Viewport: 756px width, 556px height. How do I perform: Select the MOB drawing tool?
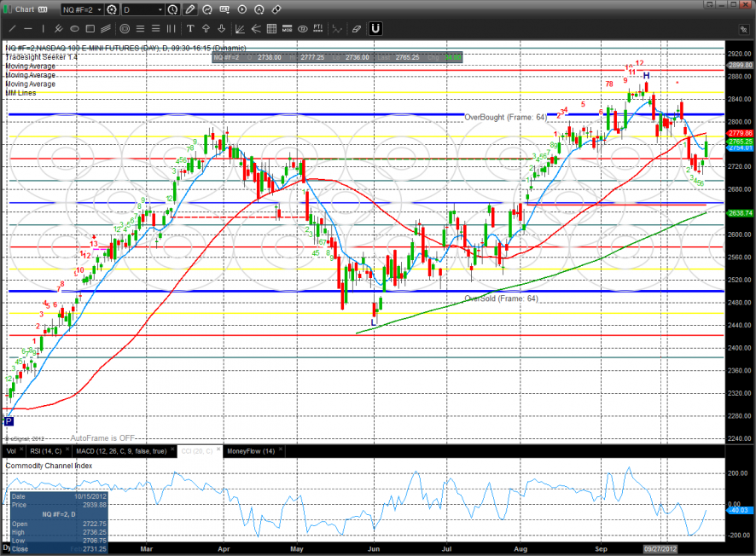pyautogui.click(x=287, y=29)
